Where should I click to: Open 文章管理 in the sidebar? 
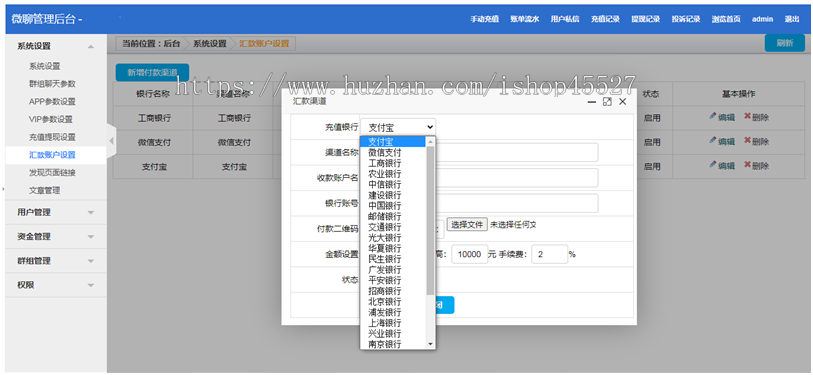(x=45, y=191)
